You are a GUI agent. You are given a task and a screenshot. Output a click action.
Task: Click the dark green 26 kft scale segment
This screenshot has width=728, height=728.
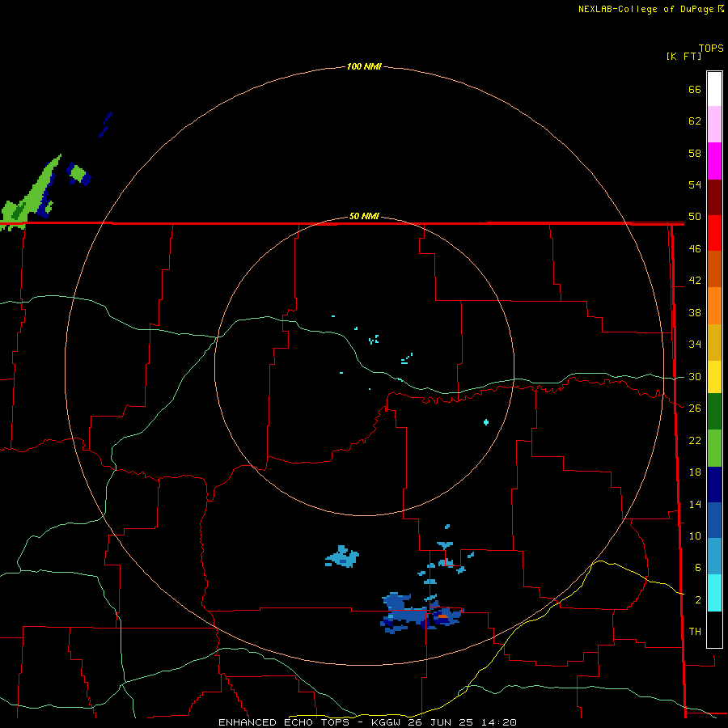714,412
